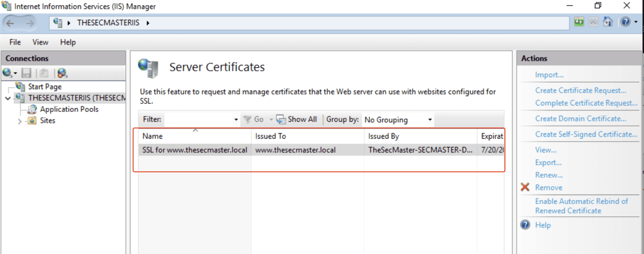Select the Sites node in the tree
Screen dimensions: 644x254
[x=48, y=121]
